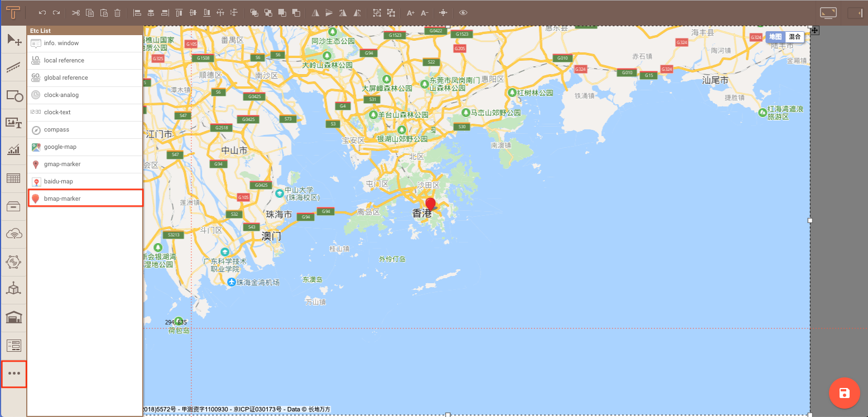Select clock-analog component

85,95
